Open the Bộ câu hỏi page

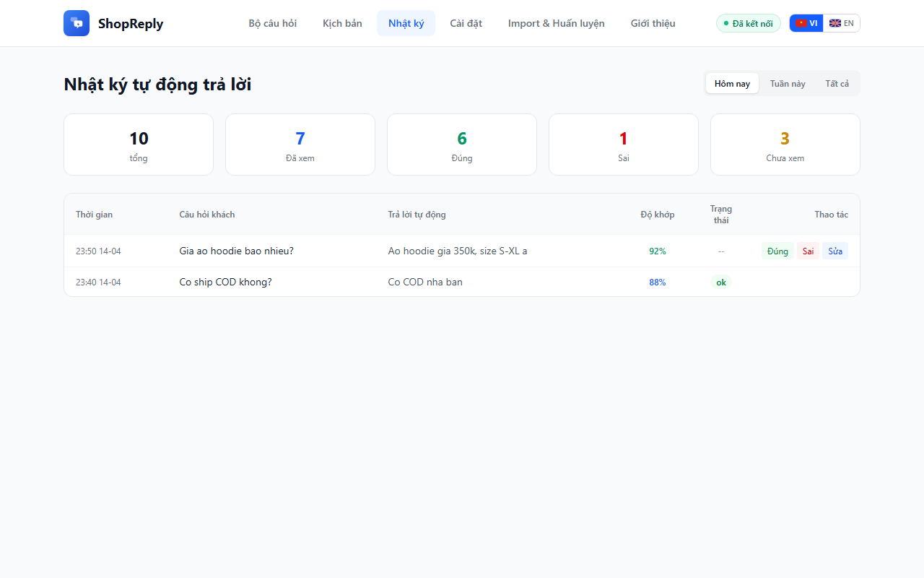(x=272, y=23)
